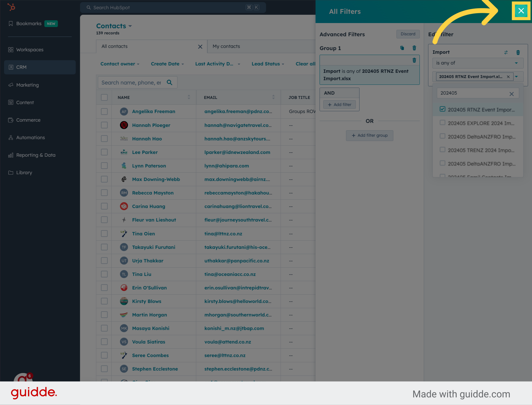Clear all contact filters
The image size is (532, 405).
point(305,64)
